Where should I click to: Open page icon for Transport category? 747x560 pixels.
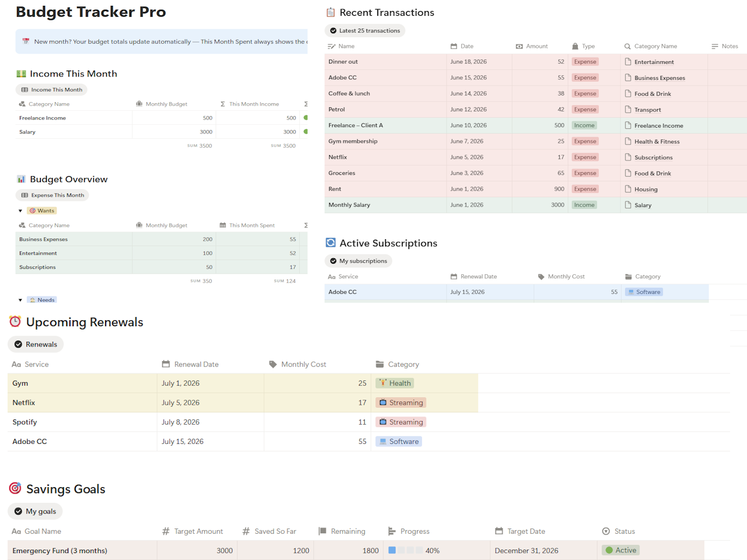tap(628, 110)
